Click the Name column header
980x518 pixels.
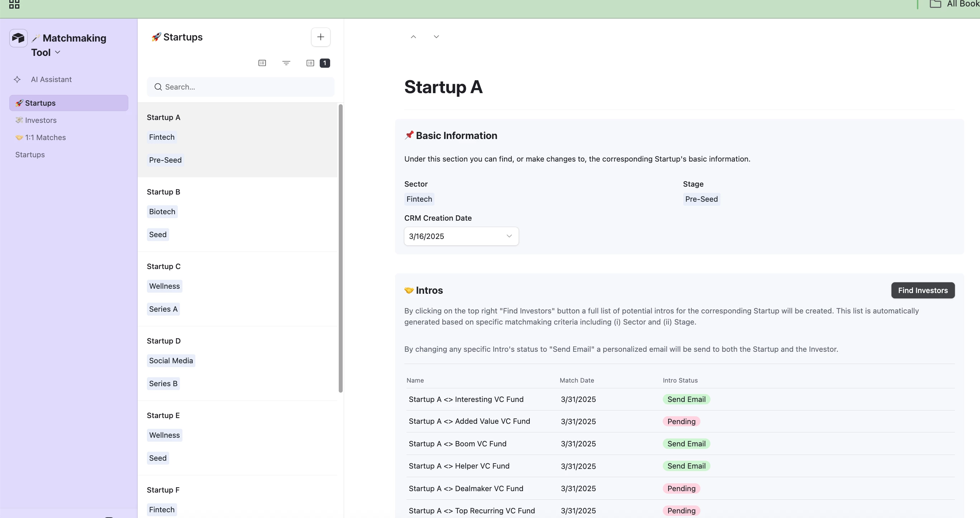point(415,380)
